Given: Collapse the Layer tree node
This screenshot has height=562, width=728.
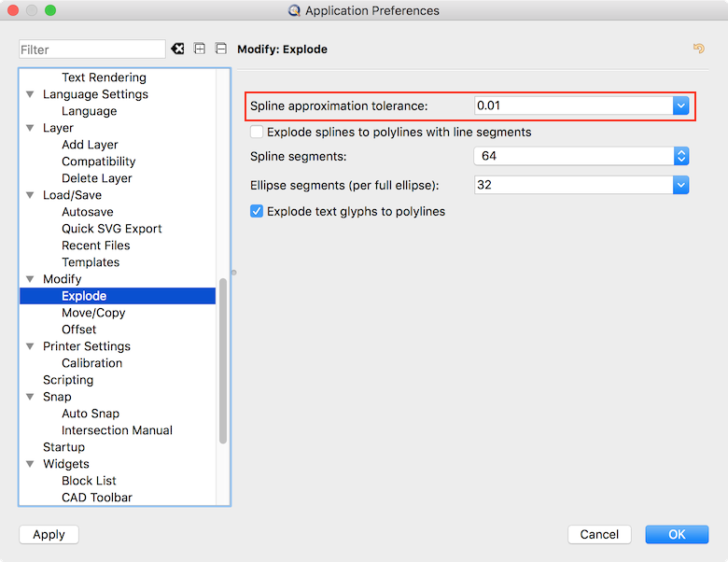Looking at the screenshot, I should click(30, 128).
